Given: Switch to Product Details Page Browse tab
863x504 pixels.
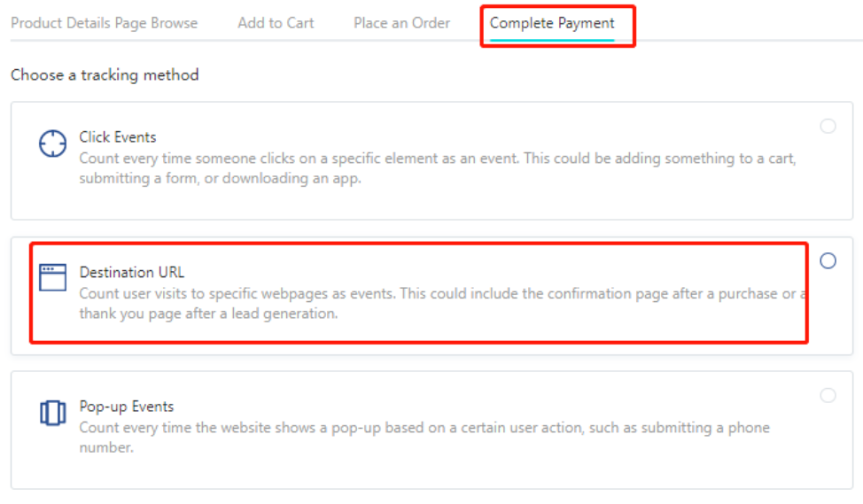Looking at the screenshot, I should click(104, 23).
